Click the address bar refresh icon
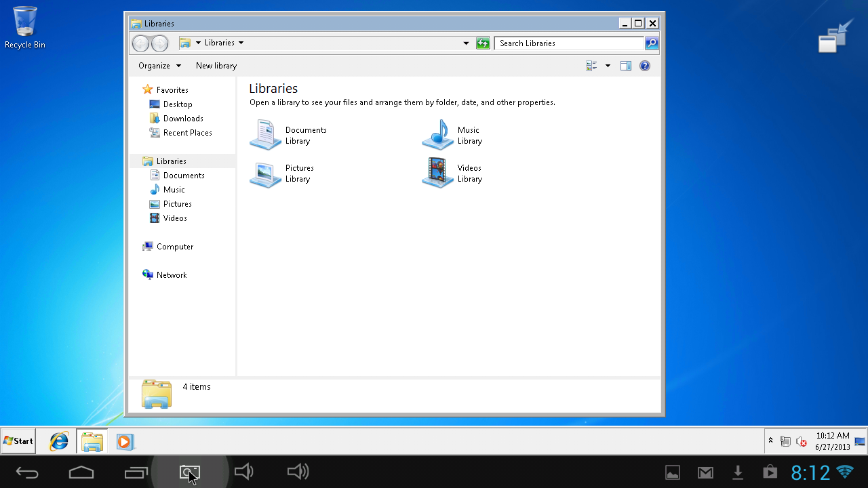 coord(483,43)
